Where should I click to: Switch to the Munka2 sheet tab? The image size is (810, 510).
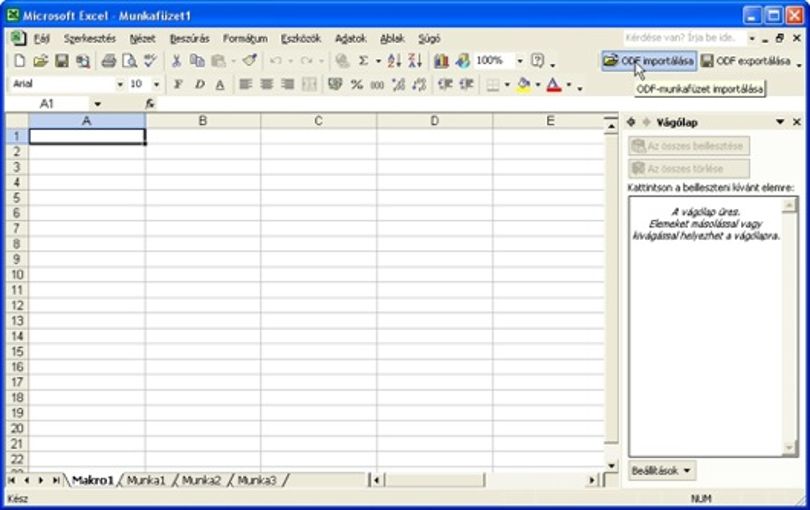(x=201, y=481)
